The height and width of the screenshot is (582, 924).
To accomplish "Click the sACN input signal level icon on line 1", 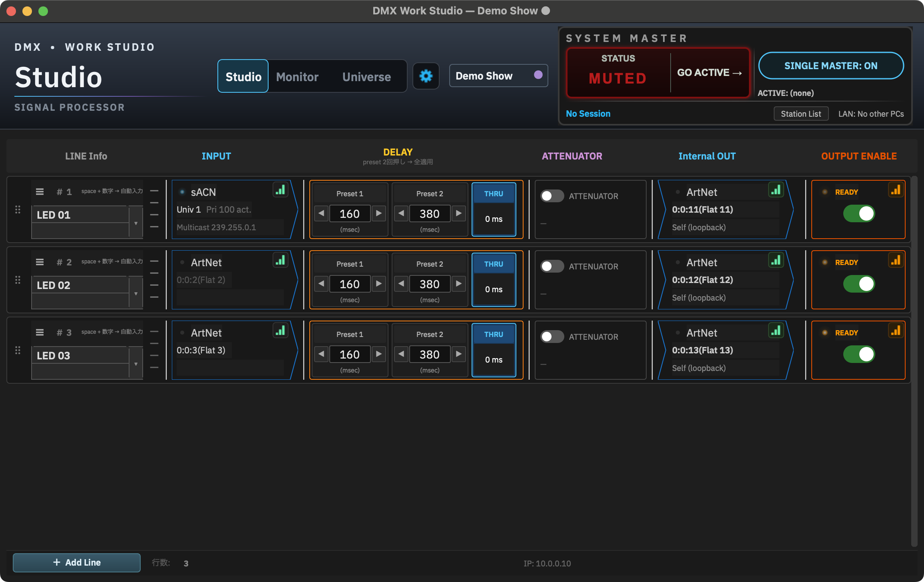I will 281,190.
